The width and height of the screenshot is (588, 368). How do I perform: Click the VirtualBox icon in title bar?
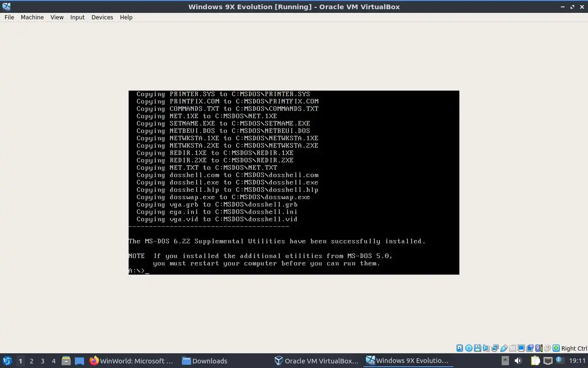coord(6,6)
